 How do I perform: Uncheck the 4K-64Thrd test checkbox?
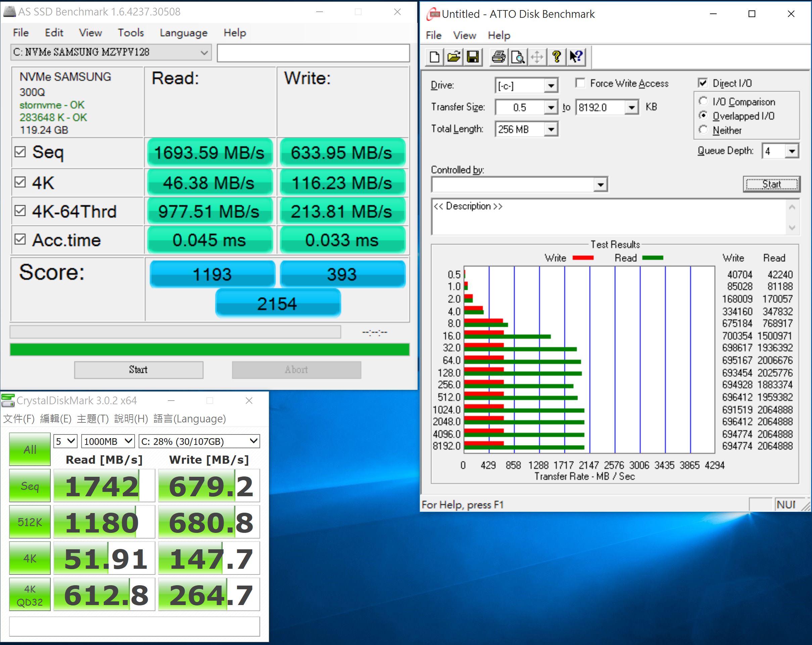tap(20, 211)
